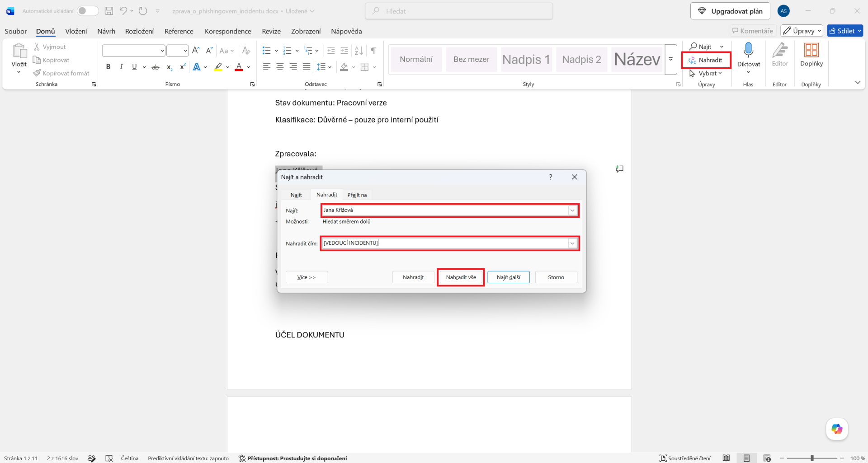Sort the selected text
The width and height of the screenshot is (868, 463).
[x=359, y=50]
